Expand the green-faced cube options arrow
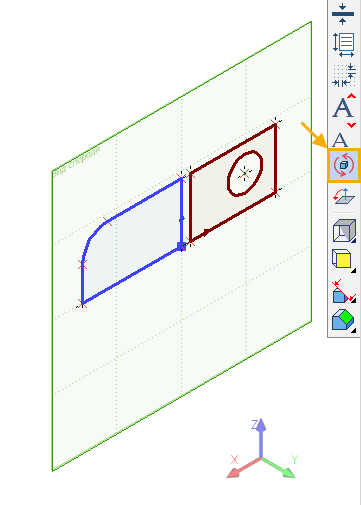Viewport: 361px width, 505px height. pyautogui.click(x=353, y=330)
